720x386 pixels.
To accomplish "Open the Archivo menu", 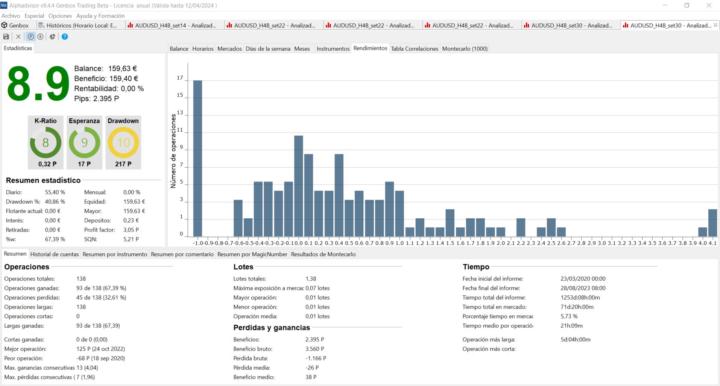I will [x=11, y=16].
